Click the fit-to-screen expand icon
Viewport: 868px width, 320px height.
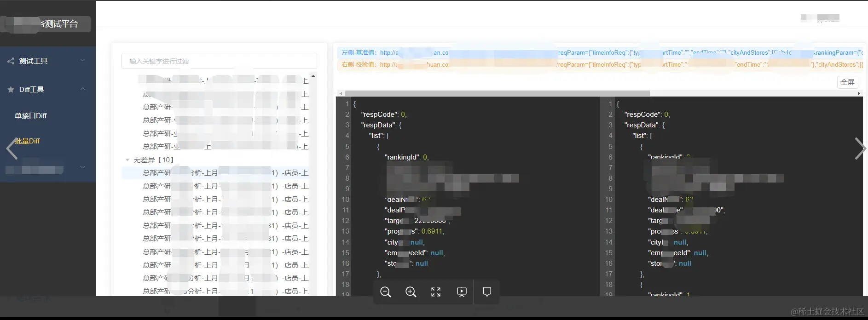(x=436, y=292)
